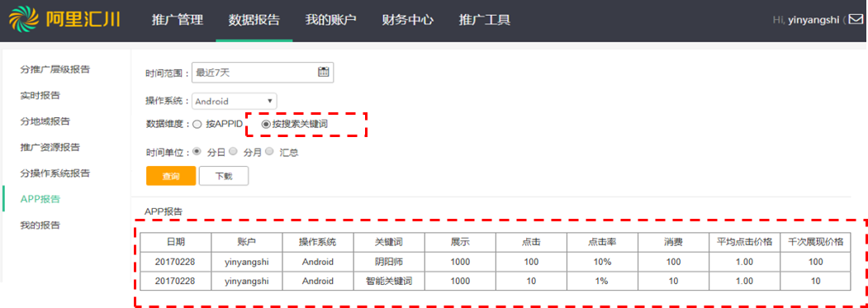
Task: Open 推广管理 top menu
Action: 177,20
